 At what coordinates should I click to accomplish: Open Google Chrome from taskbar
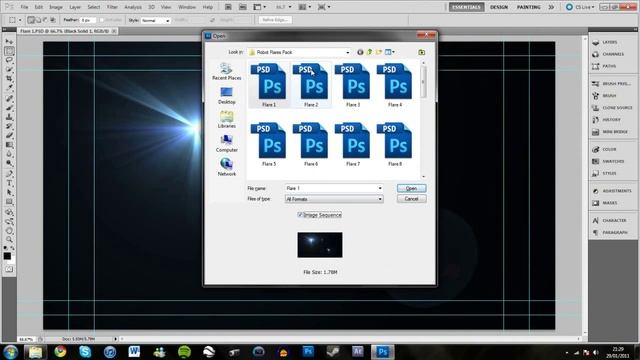[x=60, y=351]
